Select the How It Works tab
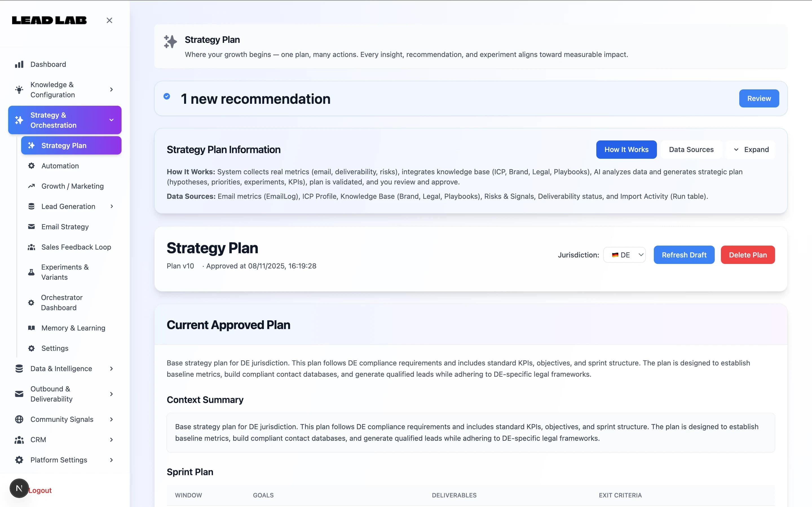 (x=626, y=149)
